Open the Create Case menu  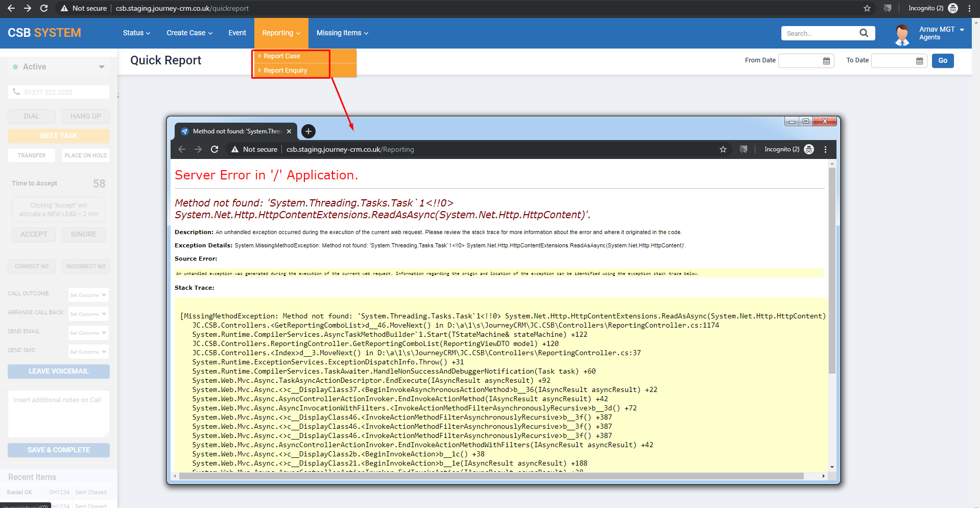click(189, 33)
